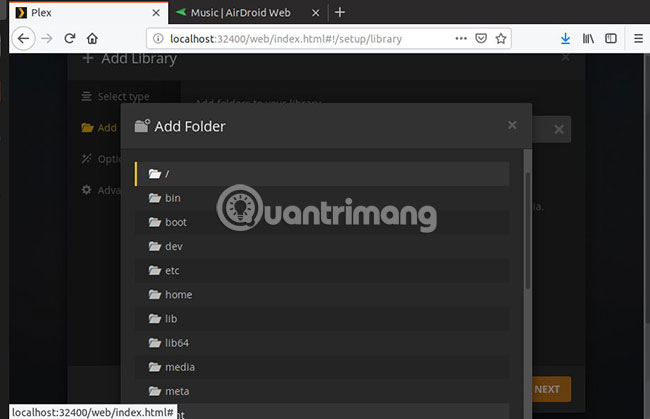
Task: Select the dev folder
Action: (322, 246)
